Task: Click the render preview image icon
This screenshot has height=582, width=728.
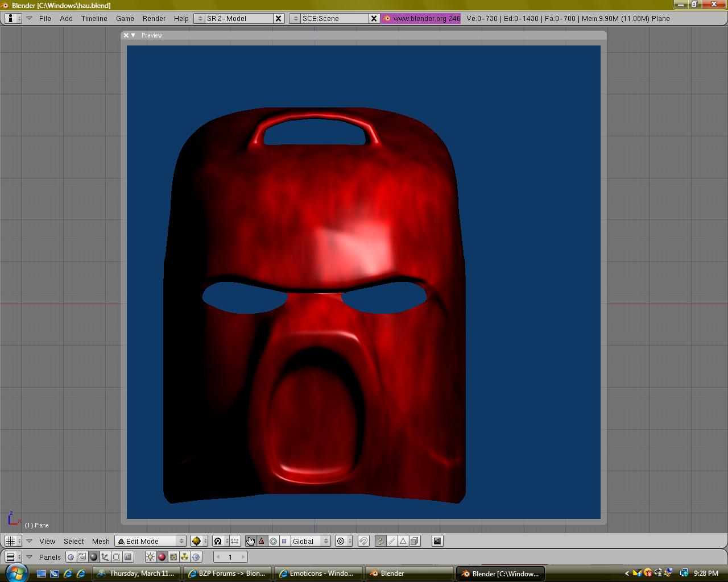Action: point(437,541)
